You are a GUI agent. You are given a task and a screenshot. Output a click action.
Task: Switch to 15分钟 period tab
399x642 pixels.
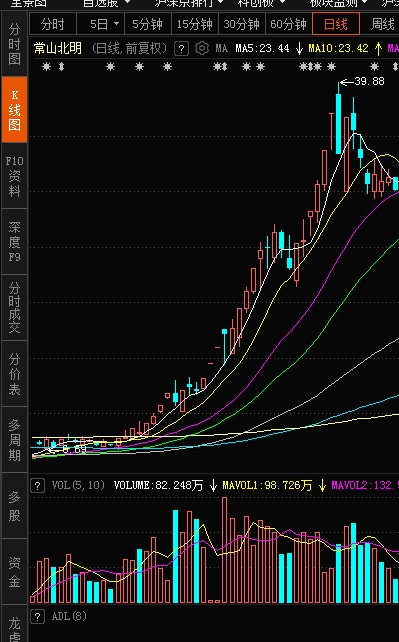click(x=195, y=24)
